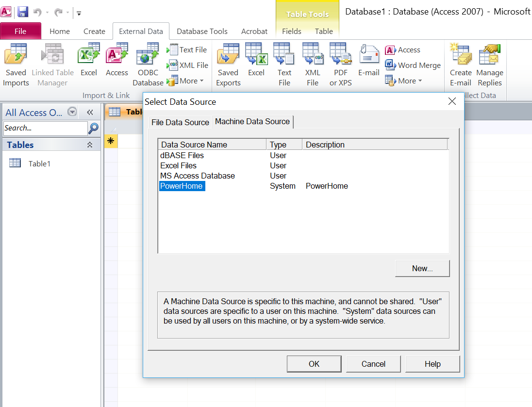
Task: Switch to the Acrobat tab
Action: pyautogui.click(x=254, y=31)
